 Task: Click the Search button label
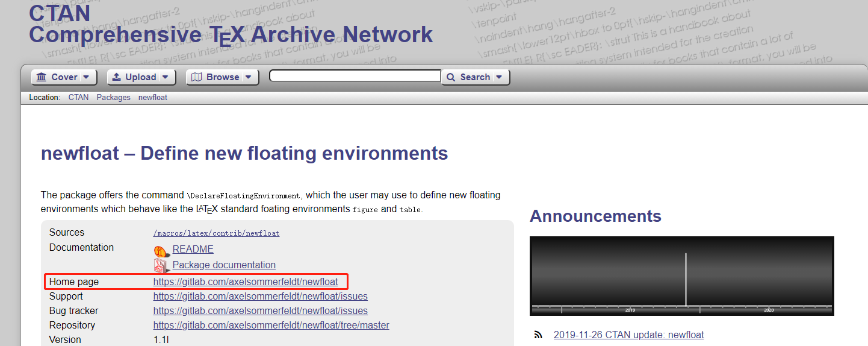[x=475, y=77]
